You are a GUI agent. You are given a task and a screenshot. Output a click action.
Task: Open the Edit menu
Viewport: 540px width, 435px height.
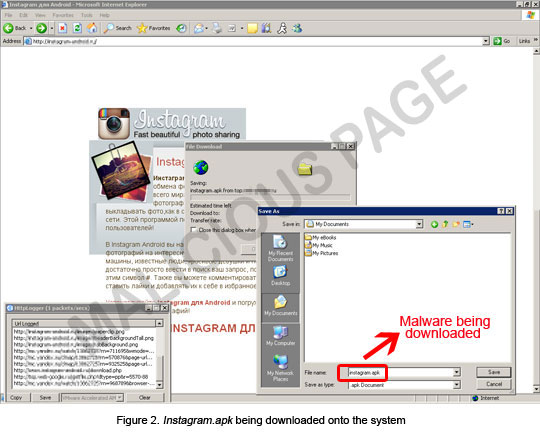point(23,15)
